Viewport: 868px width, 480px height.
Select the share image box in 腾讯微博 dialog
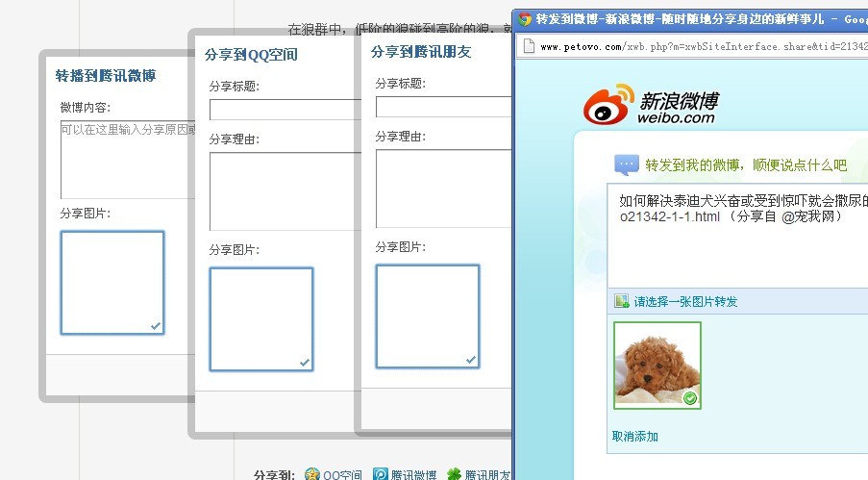(x=112, y=283)
